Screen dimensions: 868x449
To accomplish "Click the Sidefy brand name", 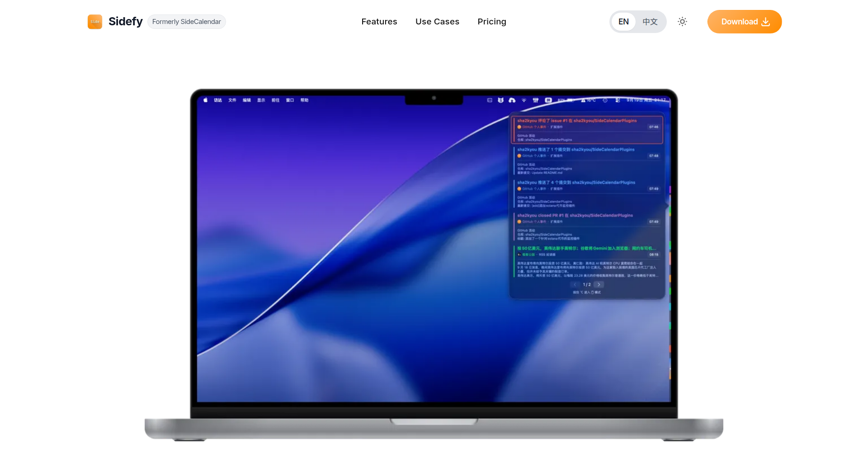I will click(126, 22).
